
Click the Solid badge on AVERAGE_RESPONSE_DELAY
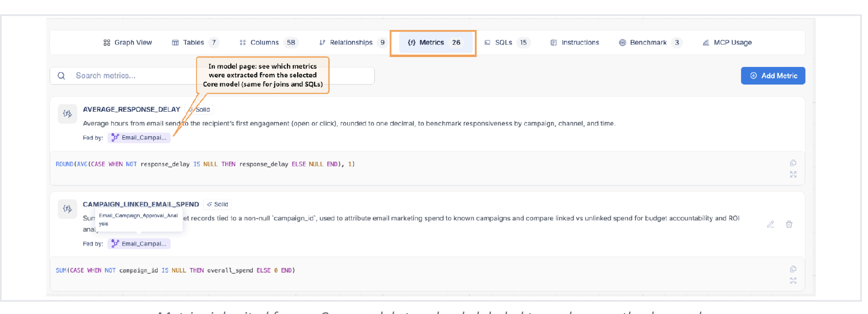[199, 110]
